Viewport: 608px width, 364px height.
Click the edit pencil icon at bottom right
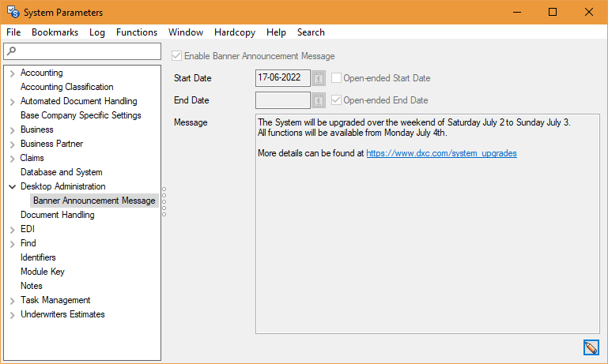pyautogui.click(x=590, y=347)
